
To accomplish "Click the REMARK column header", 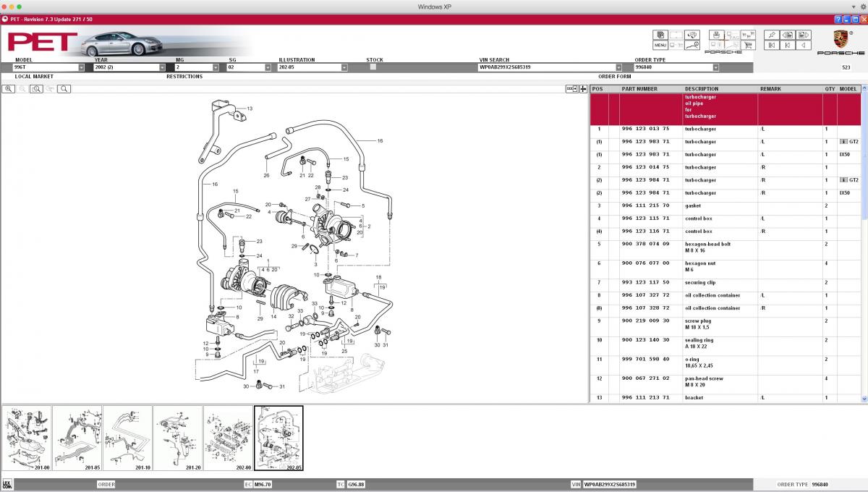I will pyautogui.click(x=770, y=89).
